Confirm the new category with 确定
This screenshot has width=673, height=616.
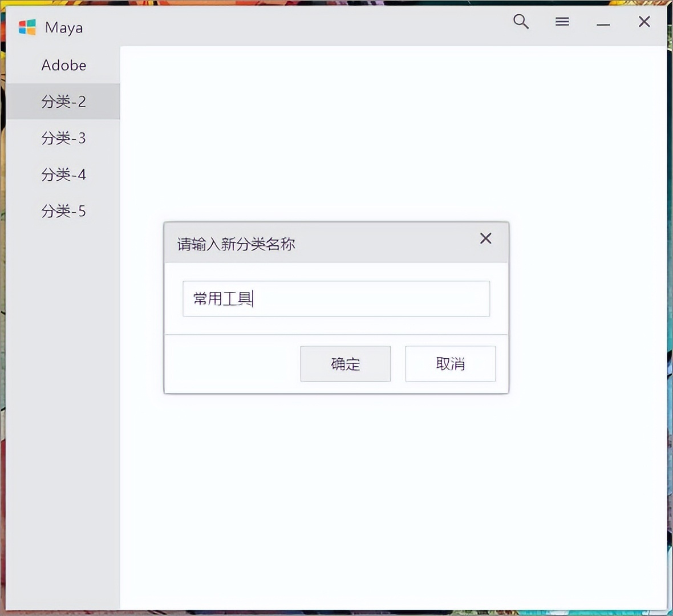[x=345, y=363]
